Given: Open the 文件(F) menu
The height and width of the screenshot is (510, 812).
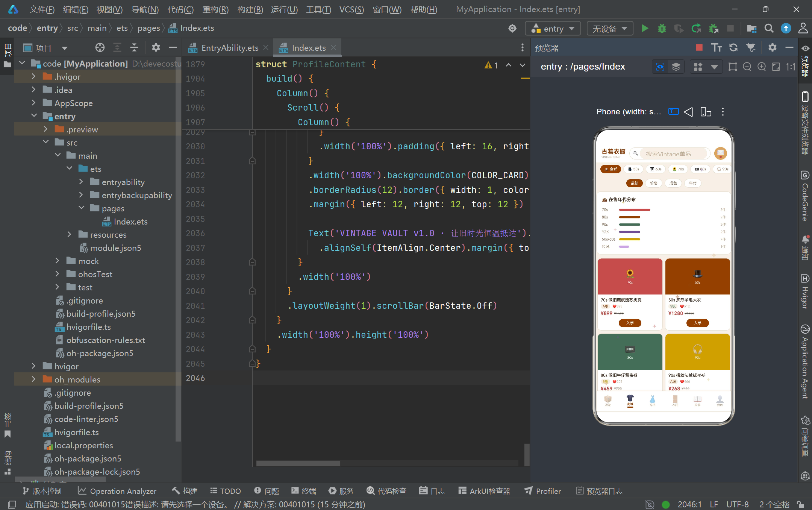Looking at the screenshot, I should (x=42, y=9).
